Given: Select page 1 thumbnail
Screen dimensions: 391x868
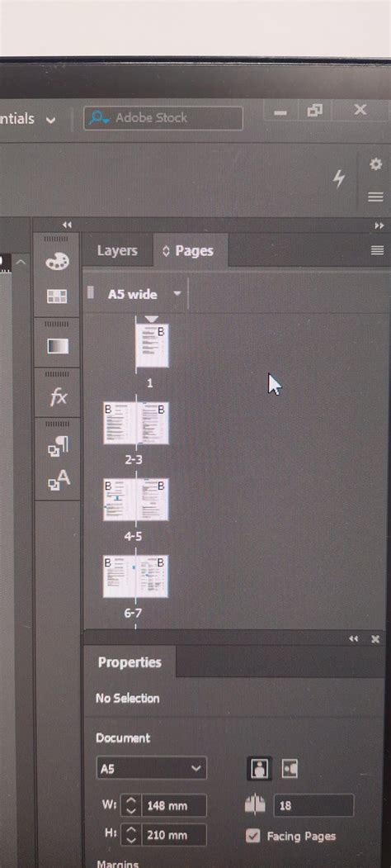Looking at the screenshot, I should [x=152, y=346].
